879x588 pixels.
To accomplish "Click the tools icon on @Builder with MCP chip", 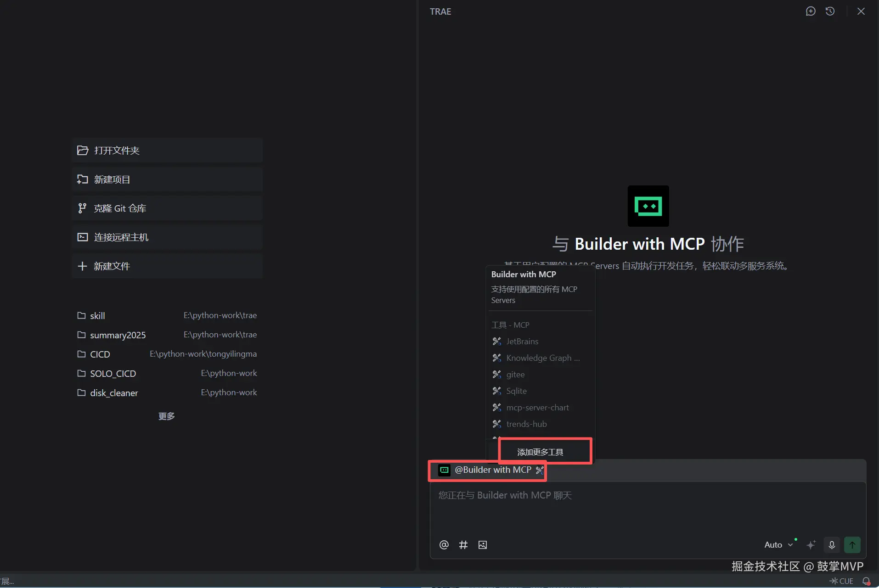I will point(540,470).
